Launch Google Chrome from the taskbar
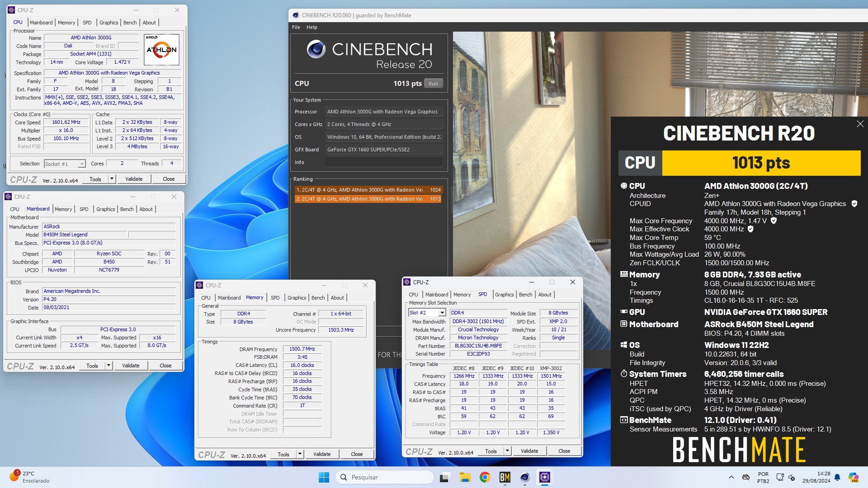 click(x=485, y=477)
